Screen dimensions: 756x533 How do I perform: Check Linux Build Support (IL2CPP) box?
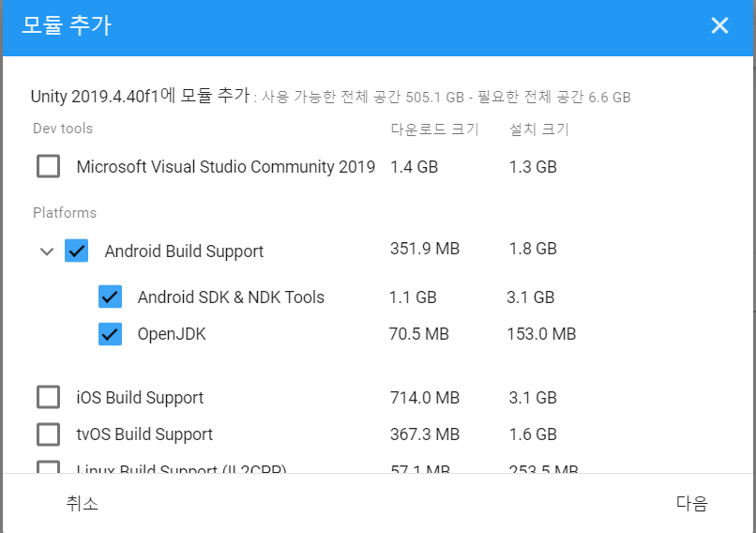[48, 467]
